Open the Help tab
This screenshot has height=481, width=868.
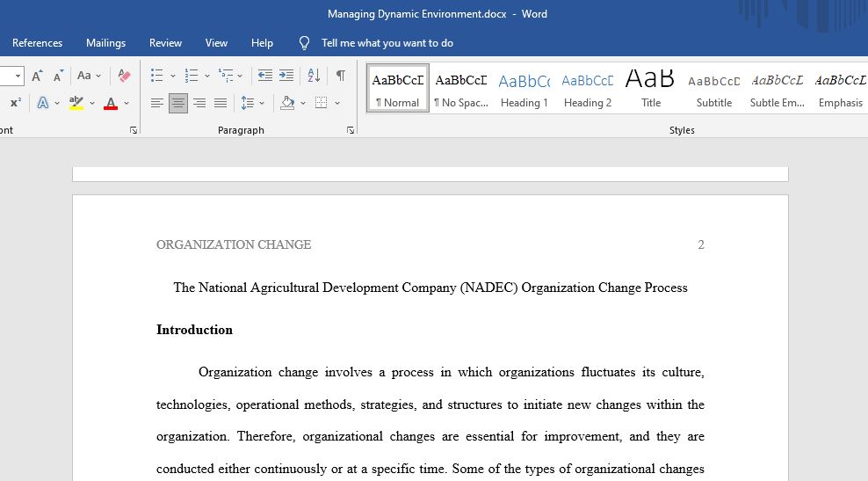coord(262,43)
